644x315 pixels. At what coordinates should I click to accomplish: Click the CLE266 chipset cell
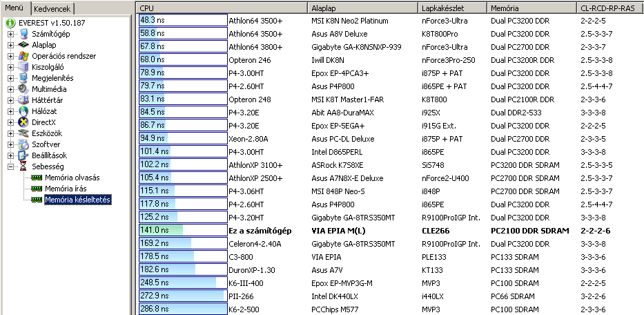pos(436,231)
